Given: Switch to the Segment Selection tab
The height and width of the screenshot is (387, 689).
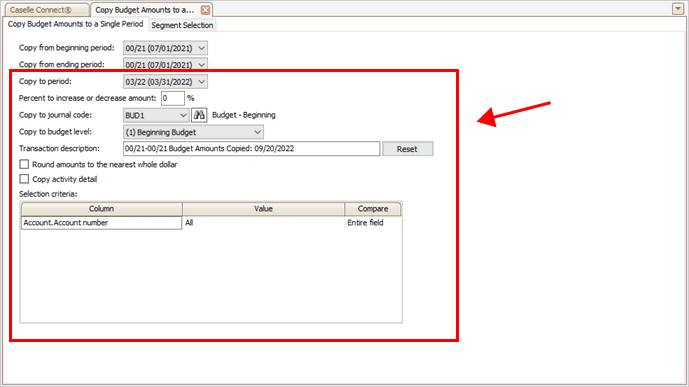Looking at the screenshot, I should click(x=182, y=25).
